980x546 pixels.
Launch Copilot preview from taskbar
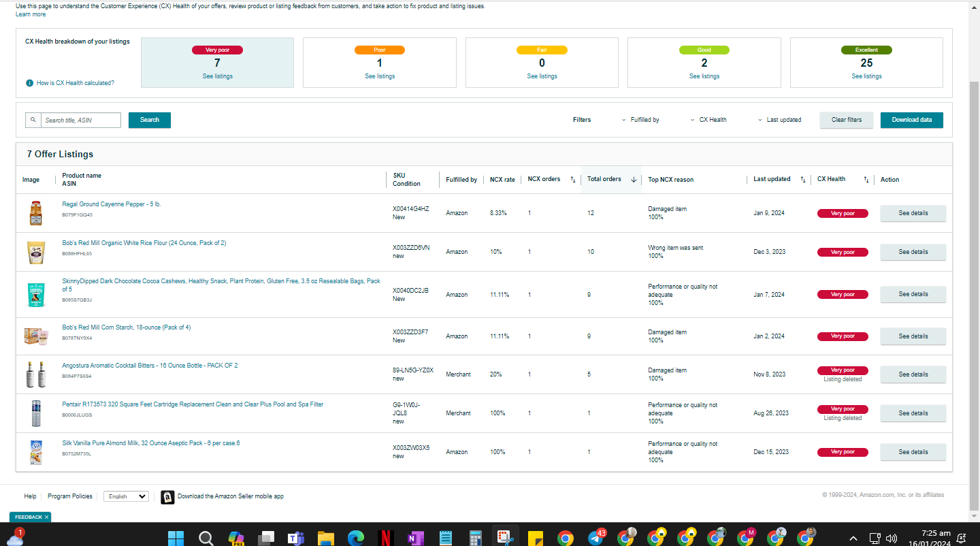235,539
